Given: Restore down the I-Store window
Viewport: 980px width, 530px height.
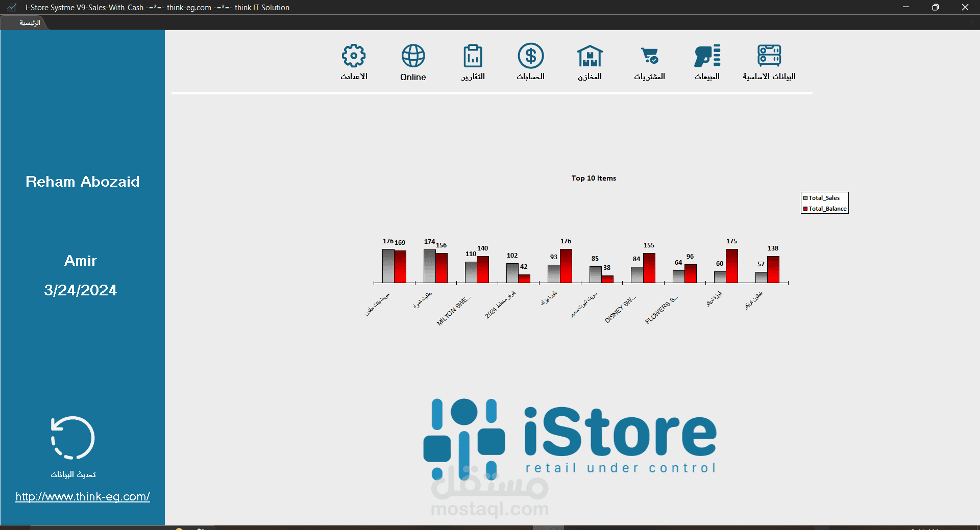Looking at the screenshot, I should click(x=936, y=7).
